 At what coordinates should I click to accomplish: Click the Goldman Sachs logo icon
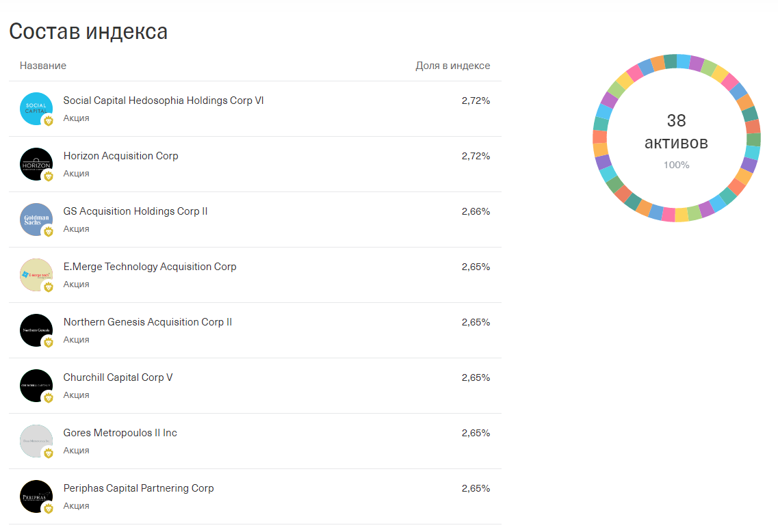pyautogui.click(x=36, y=220)
